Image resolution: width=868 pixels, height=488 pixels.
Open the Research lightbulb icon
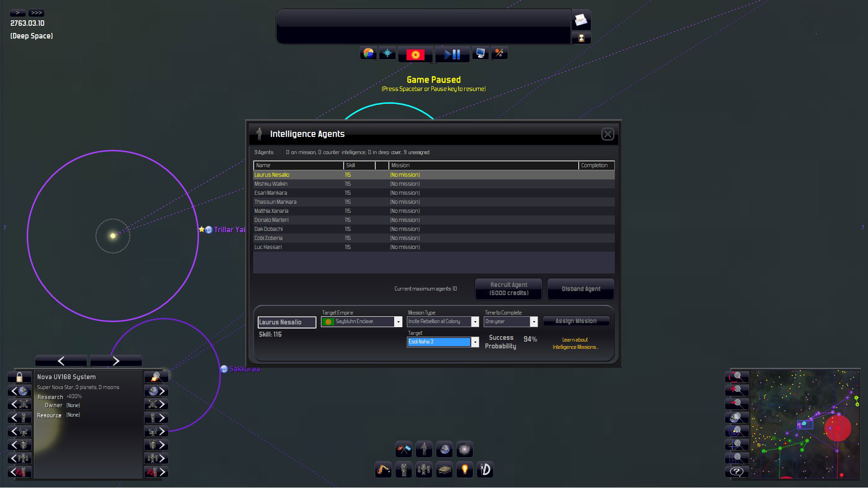(465, 469)
